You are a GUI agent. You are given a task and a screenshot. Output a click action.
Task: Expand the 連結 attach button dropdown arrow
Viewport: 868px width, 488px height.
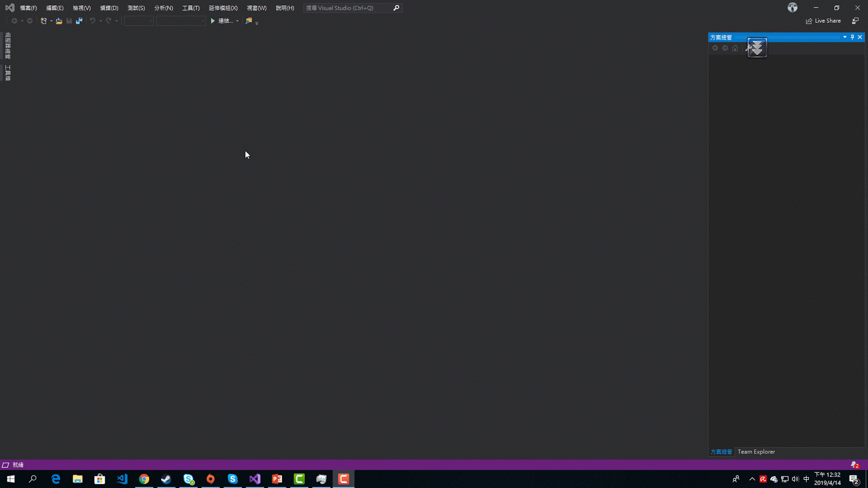click(x=238, y=21)
